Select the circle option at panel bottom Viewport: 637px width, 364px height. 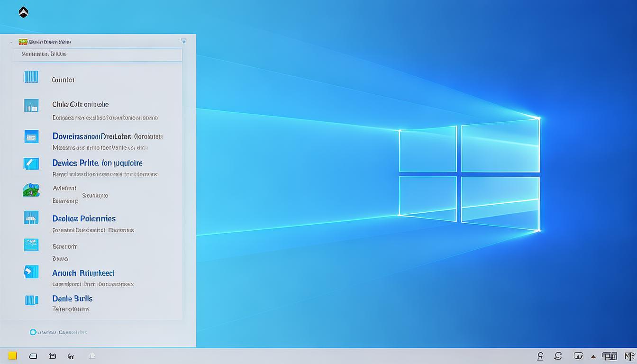pos(33,332)
